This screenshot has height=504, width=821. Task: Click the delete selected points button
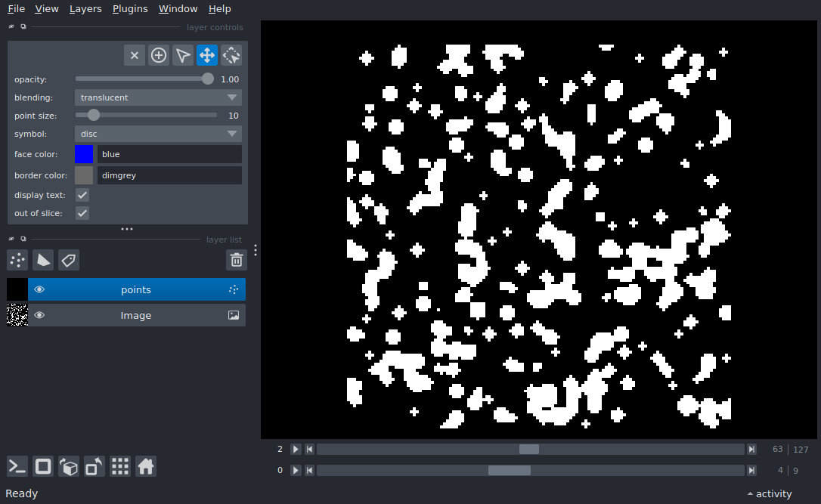[x=135, y=55]
